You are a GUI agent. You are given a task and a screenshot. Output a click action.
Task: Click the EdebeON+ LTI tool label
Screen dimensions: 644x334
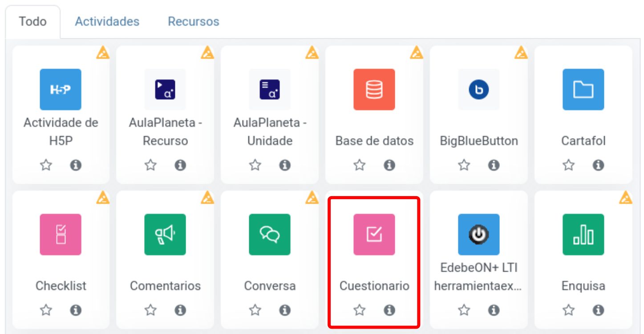tap(479, 277)
